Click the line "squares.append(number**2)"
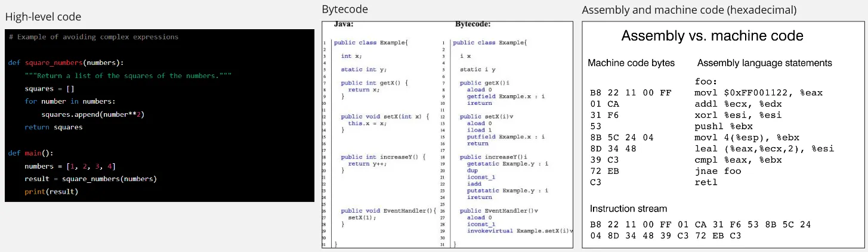 click(x=94, y=114)
